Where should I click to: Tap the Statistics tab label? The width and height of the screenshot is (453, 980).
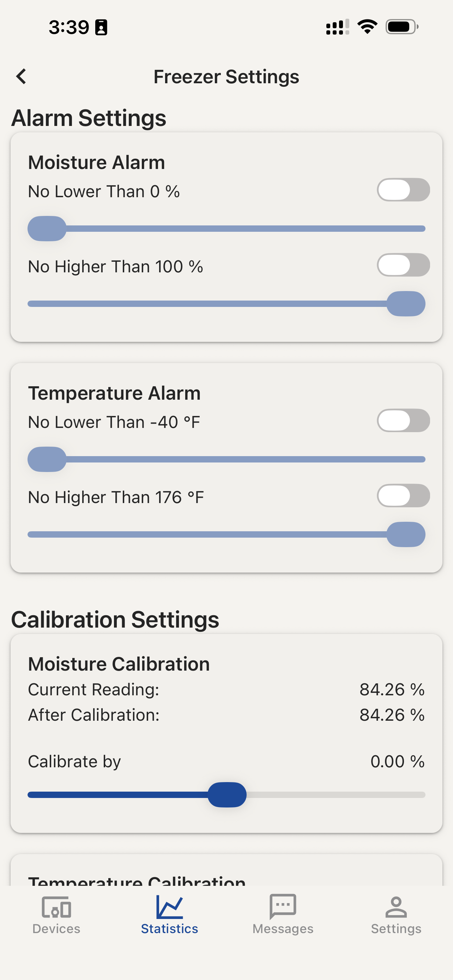pyautogui.click(x=170, y=928)
